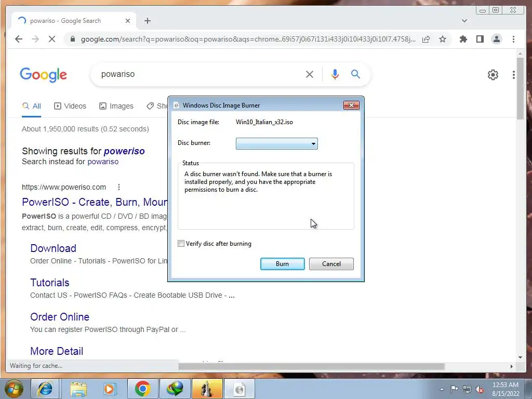Switch to the Images results tab
Screen dimensions: 532x399
(x=116, y=106)
